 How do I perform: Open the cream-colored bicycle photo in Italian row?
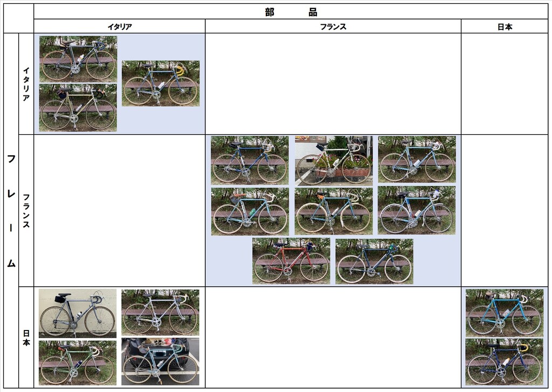[78, 108]
